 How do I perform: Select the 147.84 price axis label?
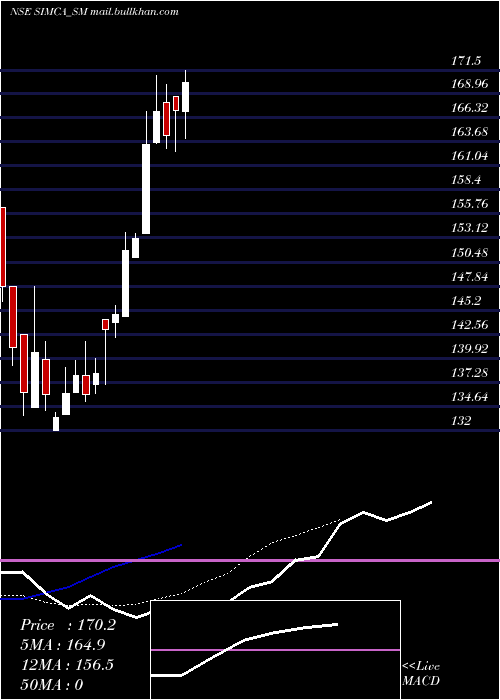470,277
